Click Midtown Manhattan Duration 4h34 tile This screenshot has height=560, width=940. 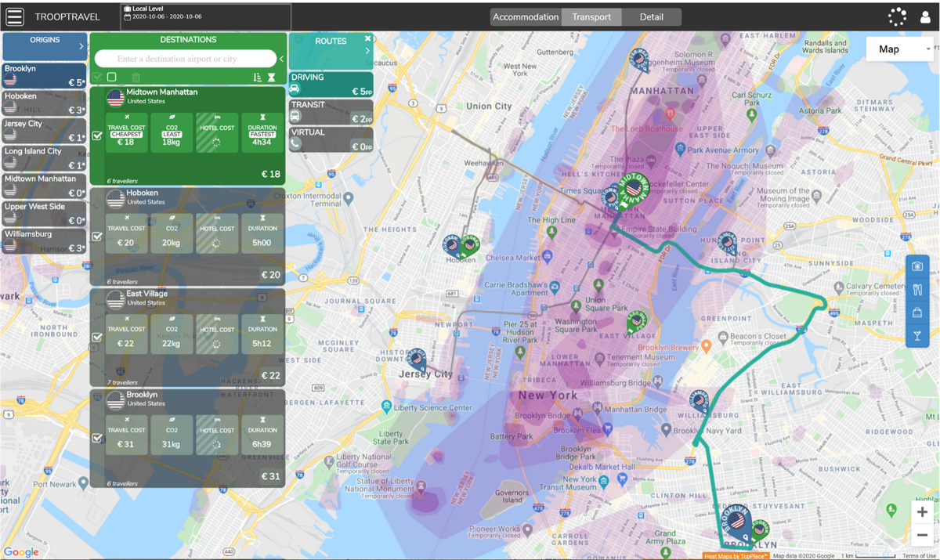pos(262,132)
